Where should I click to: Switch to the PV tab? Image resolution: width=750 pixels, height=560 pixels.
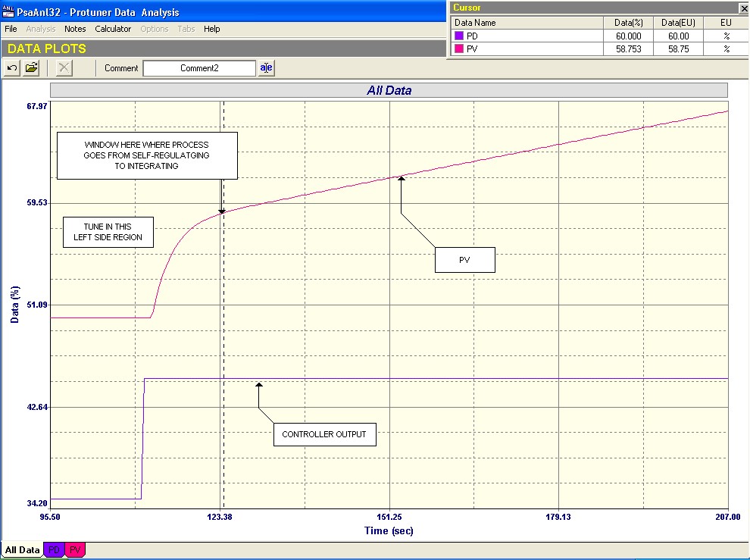click(76, 550)
